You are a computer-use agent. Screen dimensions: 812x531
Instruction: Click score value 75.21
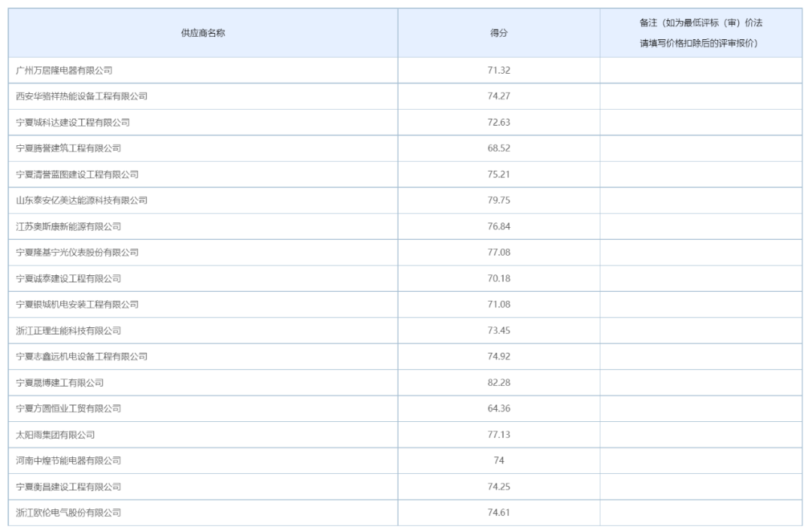[498, 174]
